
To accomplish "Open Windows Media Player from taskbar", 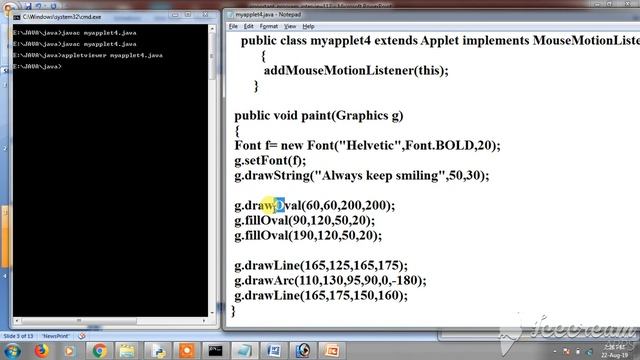I will click(69, 351).
